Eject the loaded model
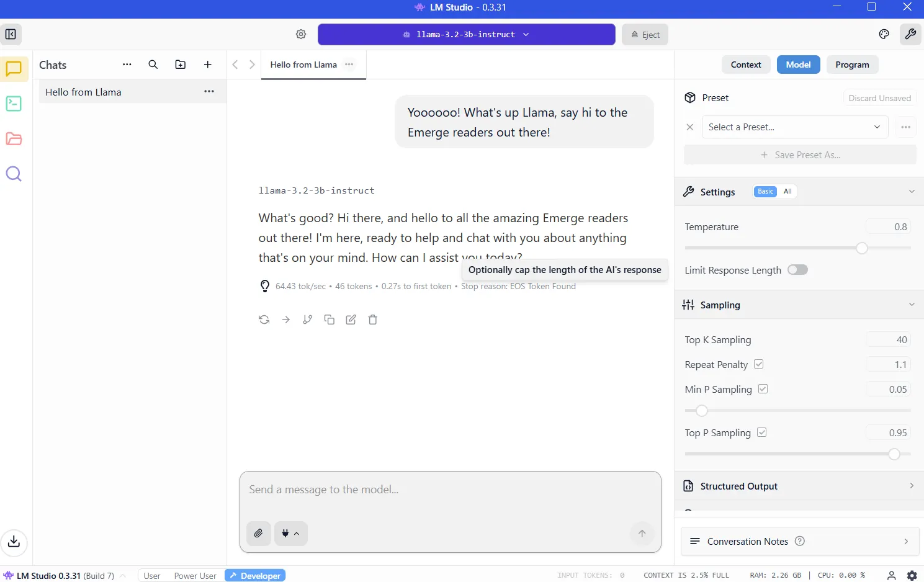The height and width of the screenshot is (582, 924). pyautogui.click(x=644, y=34)
